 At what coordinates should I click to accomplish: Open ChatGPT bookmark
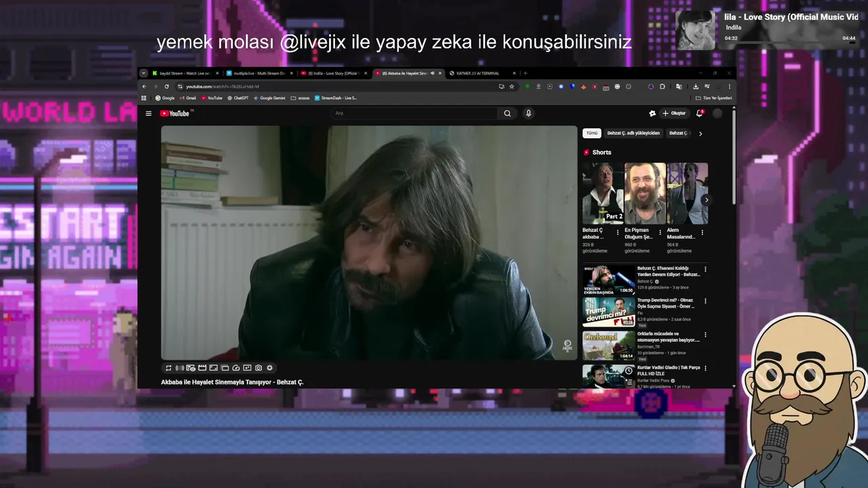click(x=238, y=98)
